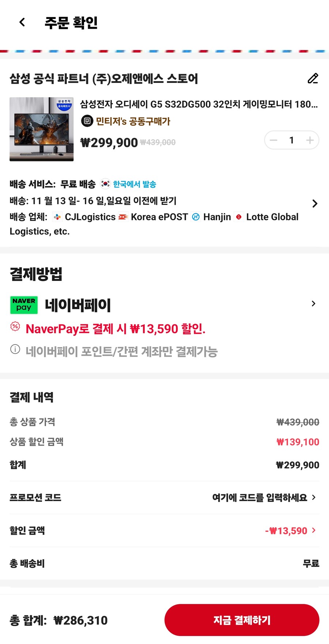Tap the back arrow on 주문 확인 header
329x644 pixels.
tap(22, 22)
